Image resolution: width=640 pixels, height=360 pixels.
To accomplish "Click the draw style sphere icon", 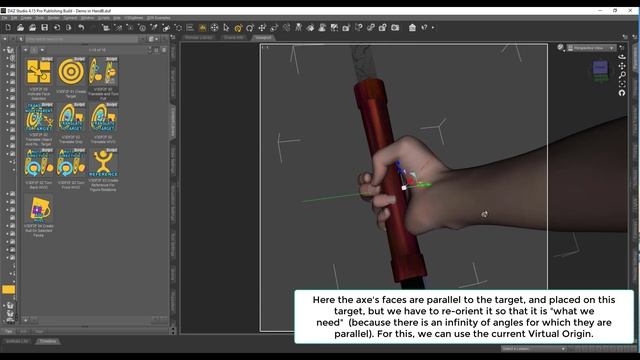I will pyautogui.click(x=560, y=47).
